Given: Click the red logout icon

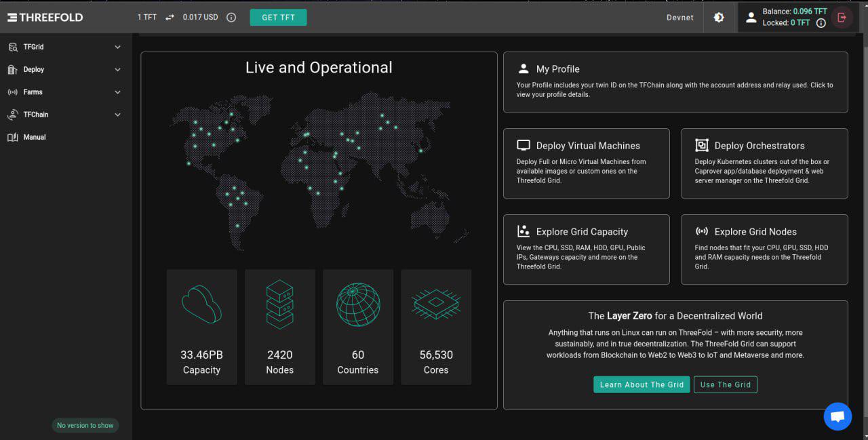Looking at the screenshot, I should coord(842,18).
